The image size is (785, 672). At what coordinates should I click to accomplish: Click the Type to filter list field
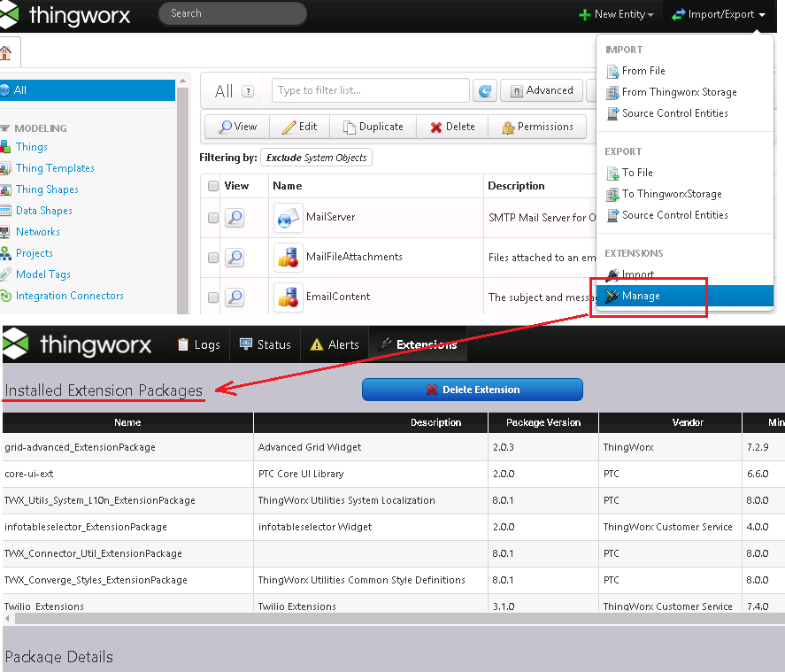tap(371, 90)
